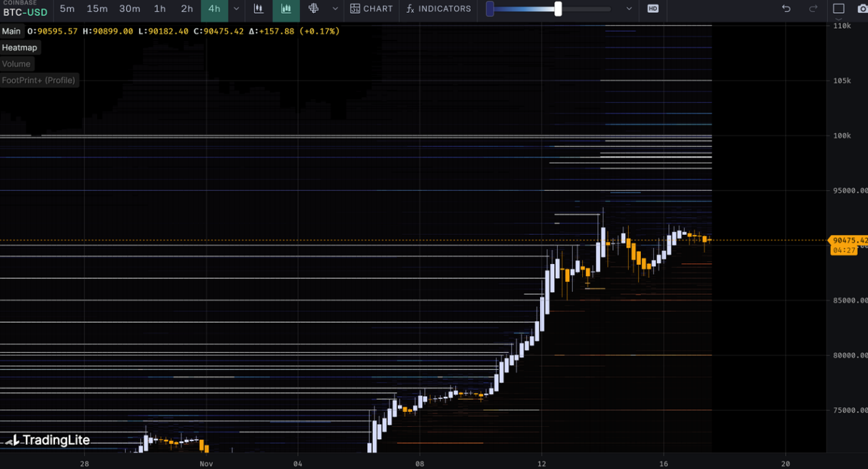
Task: Click the 75000 price axis label
Action: [x=850, y=410]
